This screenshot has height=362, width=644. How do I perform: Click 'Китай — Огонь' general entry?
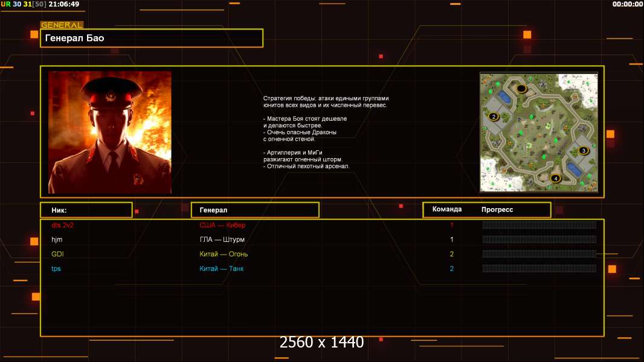224,254
